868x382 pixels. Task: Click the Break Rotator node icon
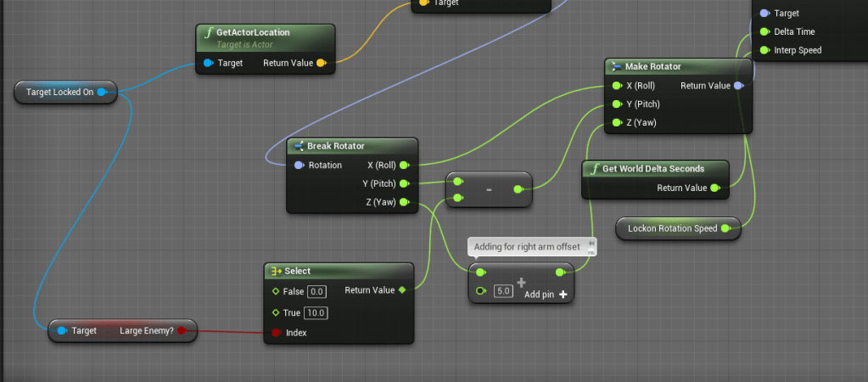pos(298,146)
